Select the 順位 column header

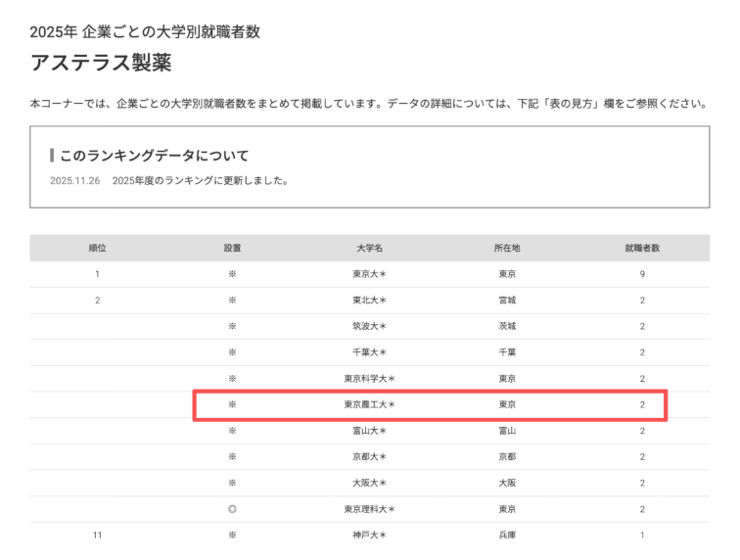pyautogui.click(x=97, y=249)
